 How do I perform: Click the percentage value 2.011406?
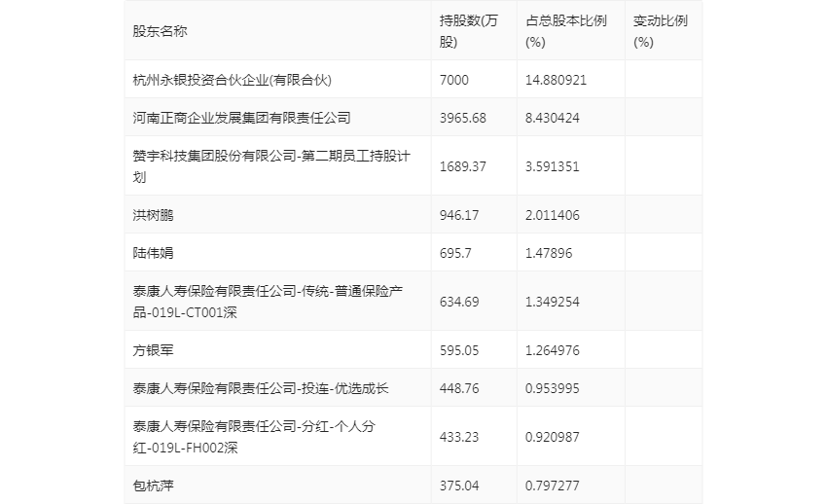tap(553, 215)
